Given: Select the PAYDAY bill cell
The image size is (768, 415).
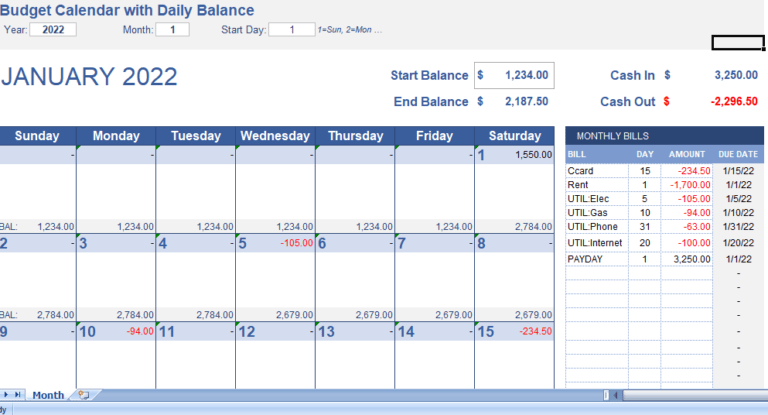Looking at the screenshot, I should (597, 259).
